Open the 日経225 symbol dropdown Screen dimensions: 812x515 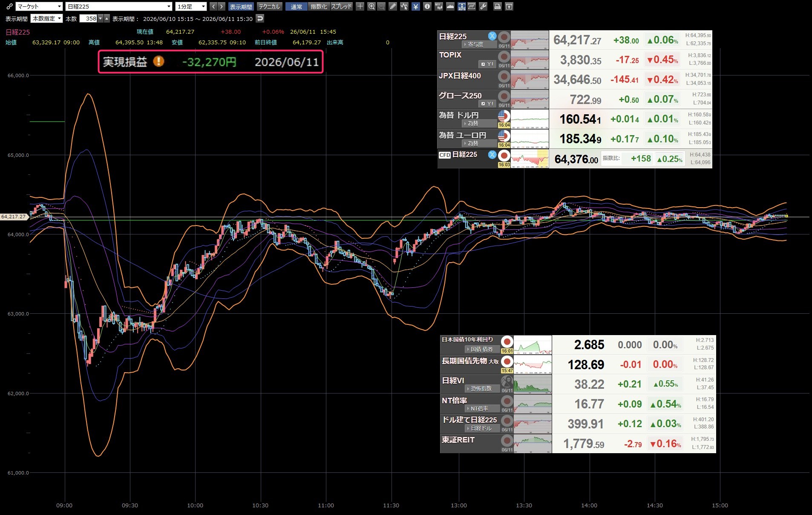(x=118, y=6)
